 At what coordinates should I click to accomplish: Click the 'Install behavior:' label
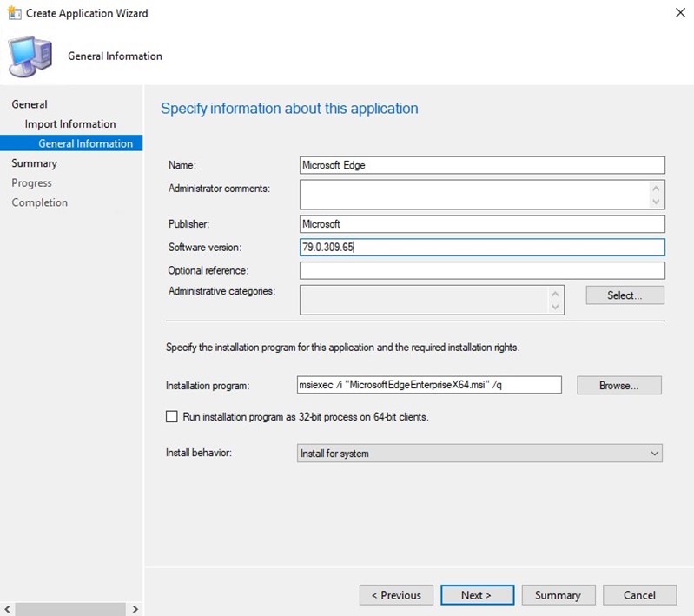199,453
